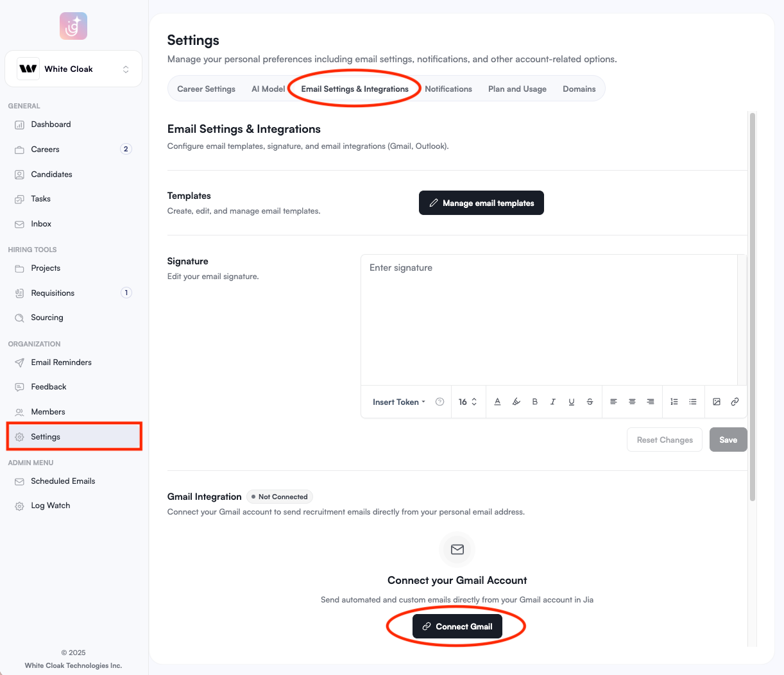Viewport: 784px width, 675px height.
Task: Open the Inbox from the sidebar
Action: click(42, 223)
